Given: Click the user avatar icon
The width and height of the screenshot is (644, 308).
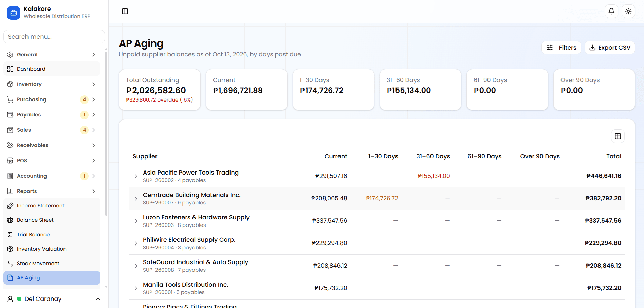Looking at the screenshot, I should point(10,299).
